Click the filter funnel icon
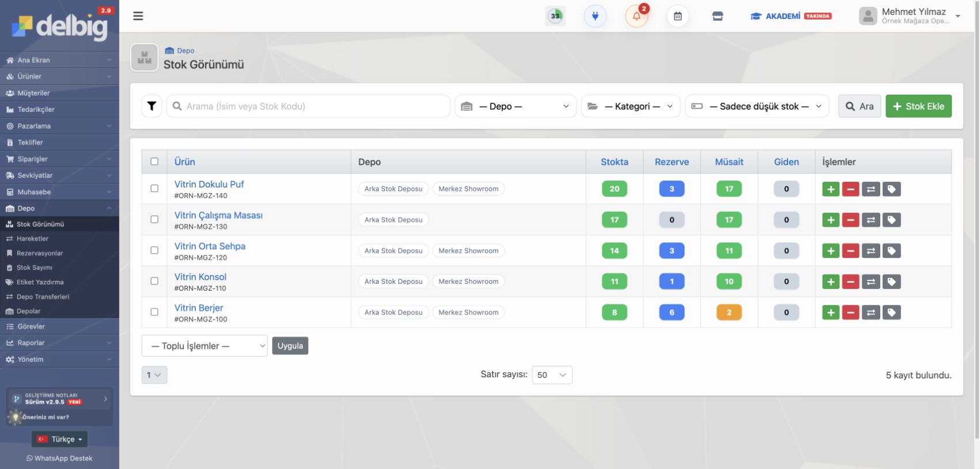Image resolution: width=980 pixels, height=469 pixels. coord(152,106)
